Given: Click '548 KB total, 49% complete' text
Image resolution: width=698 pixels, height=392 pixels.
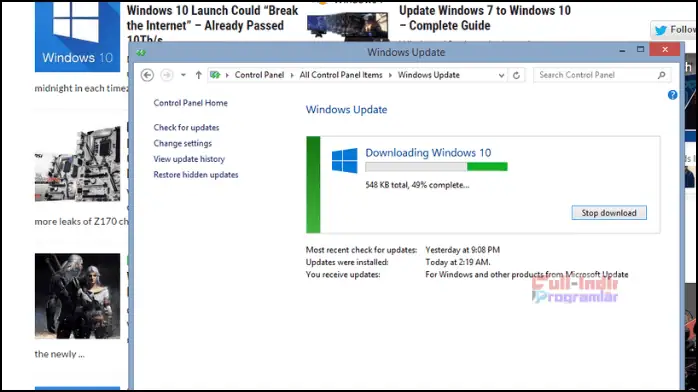Looking at the screenshot, I should point(417,185).
